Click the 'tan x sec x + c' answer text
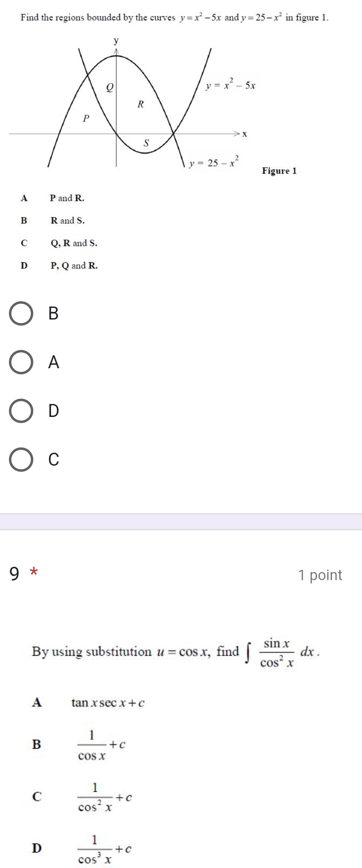The width and height of the screenshot is (362, 868). [x=108, y=703]
